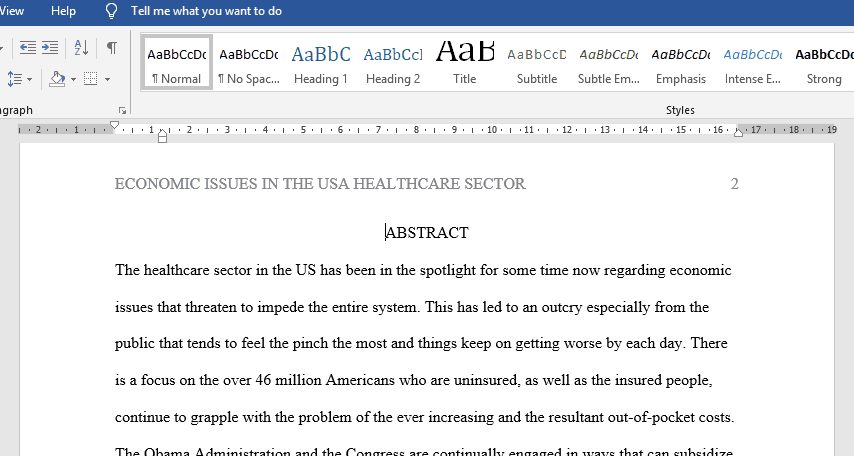Apply the Emphasis style
854x456 pixels.
pos(680,63)
